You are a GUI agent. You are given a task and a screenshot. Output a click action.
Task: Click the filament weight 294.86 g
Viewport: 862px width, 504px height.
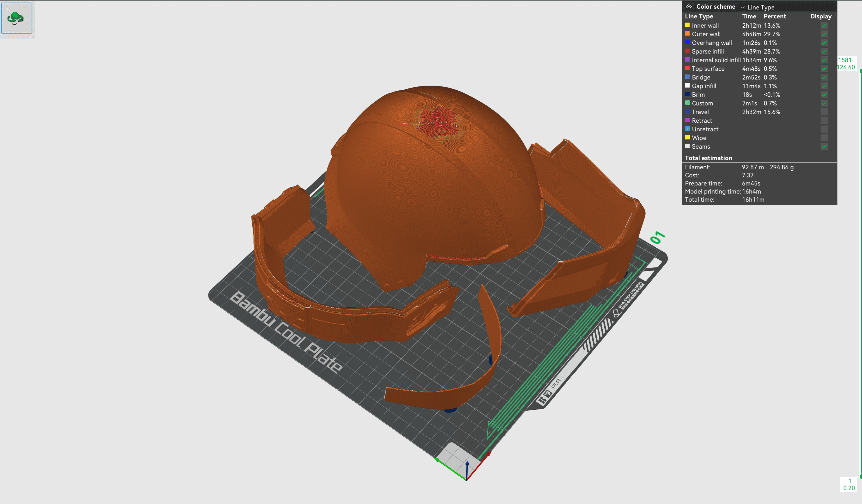pos(782,167)
